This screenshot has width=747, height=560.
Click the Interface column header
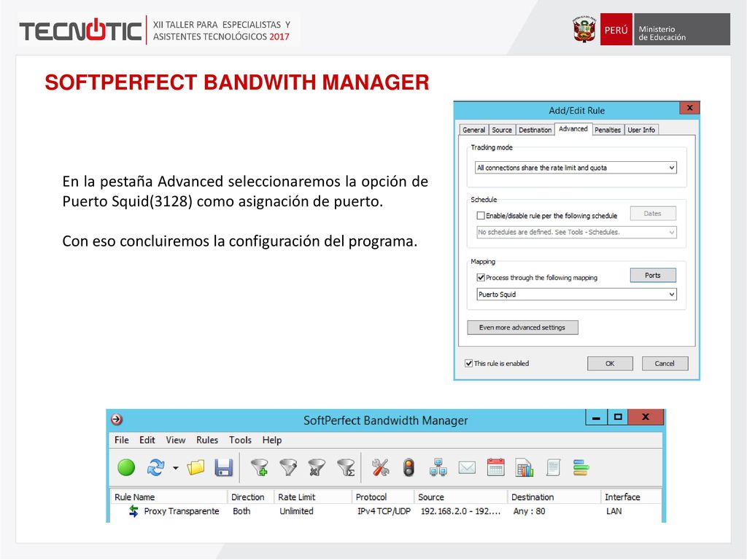631,497
